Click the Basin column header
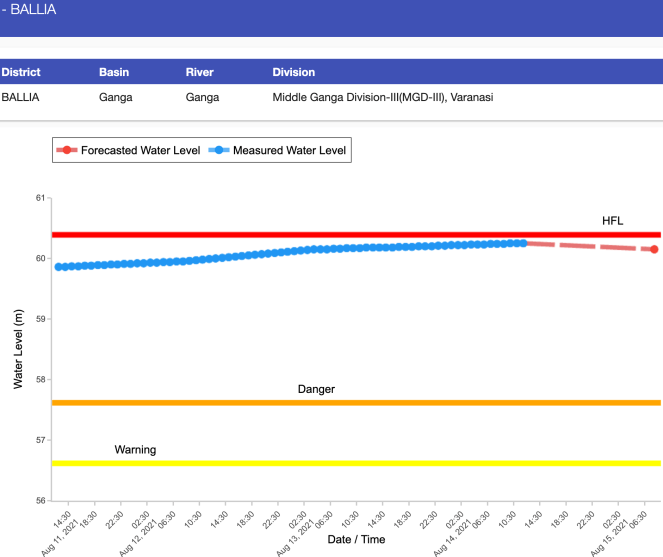Screen dimensions: 663x557 click(x=115, y=72)
